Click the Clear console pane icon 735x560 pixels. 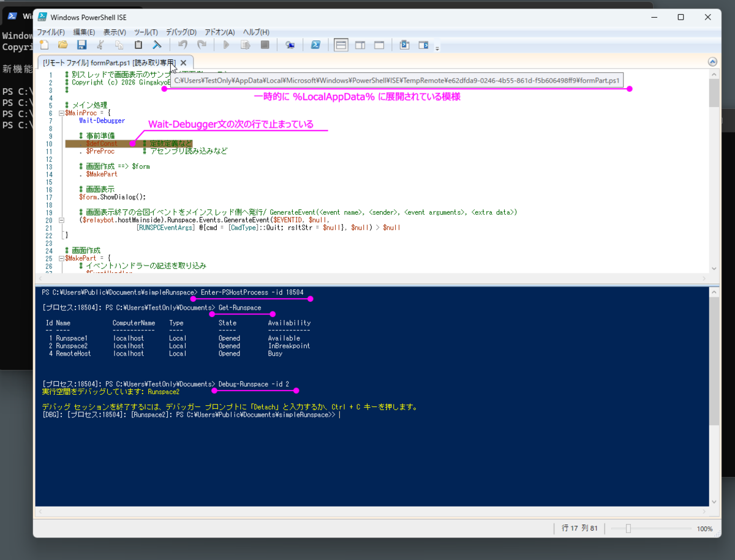coord(157,45)
